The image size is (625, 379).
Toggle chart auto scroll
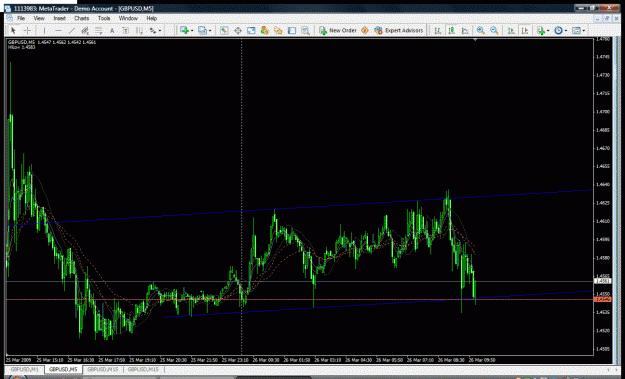coord(511,30)
